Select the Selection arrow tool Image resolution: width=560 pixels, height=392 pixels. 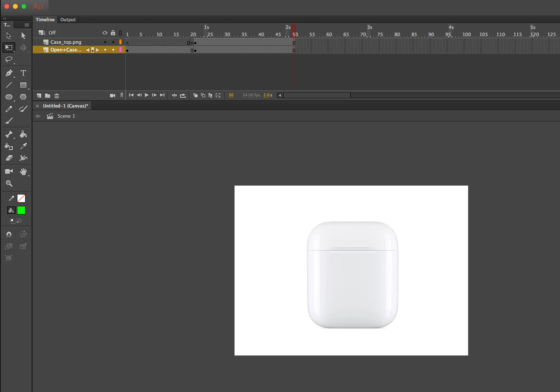click(x=9, y=36)
